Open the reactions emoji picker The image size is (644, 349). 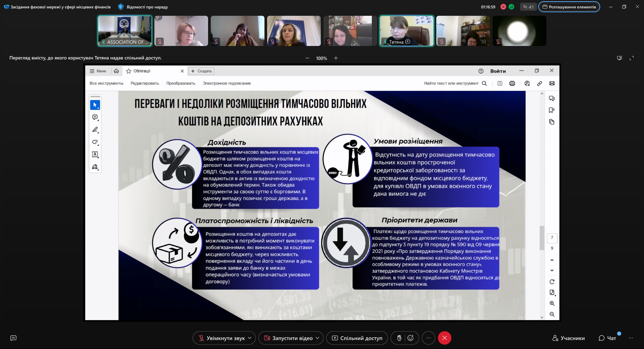(410, 338)
